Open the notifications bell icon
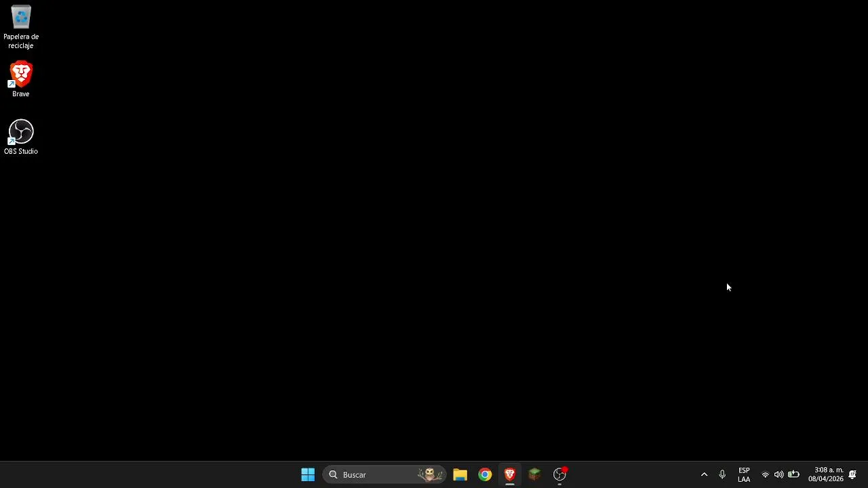The height and width of the screenshot is (488, 868). point(853,474)
